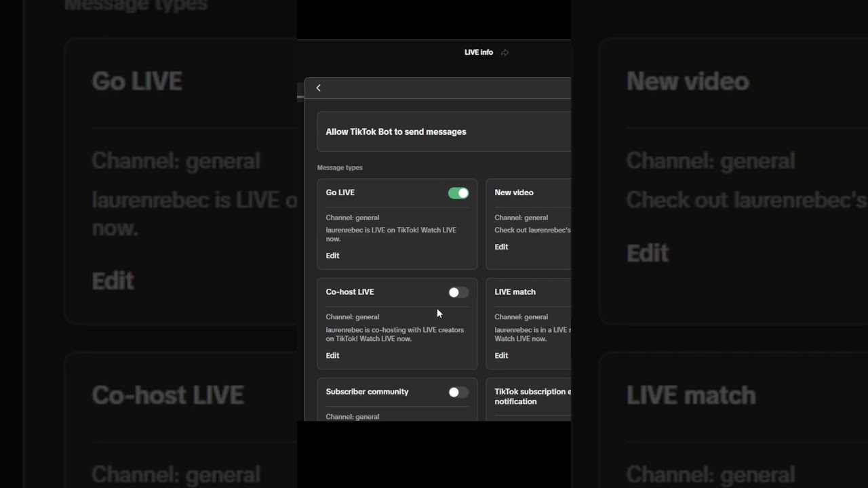
Task: Select 'Check out laurenrebec's' message text
Action: (532, 230)
